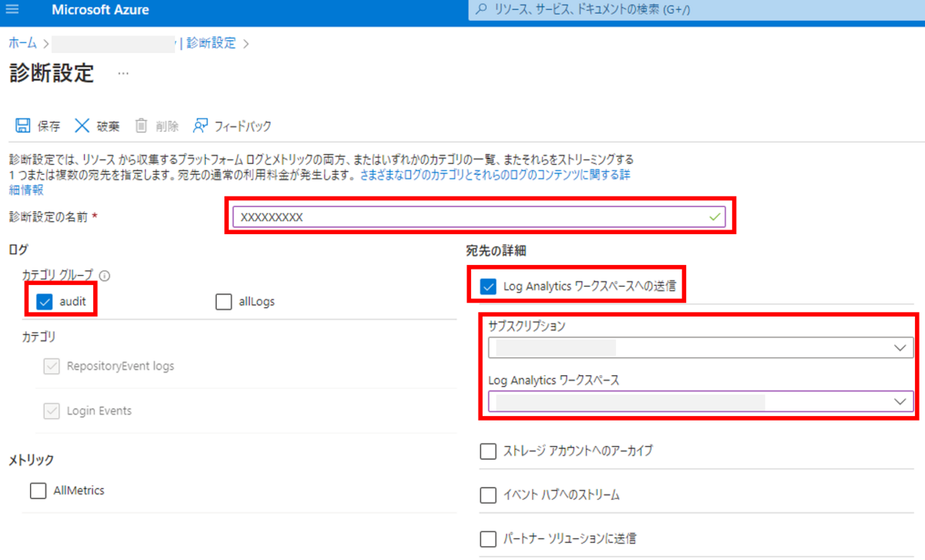Open the 診断設定 breadcrumb link

pyautogui.click(x=210, y=43)
